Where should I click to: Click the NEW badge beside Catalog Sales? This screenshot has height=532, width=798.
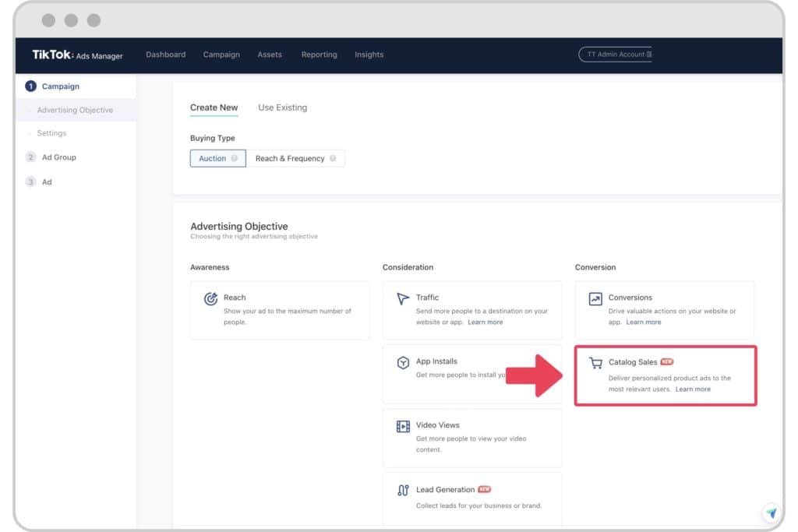point(667,361)
